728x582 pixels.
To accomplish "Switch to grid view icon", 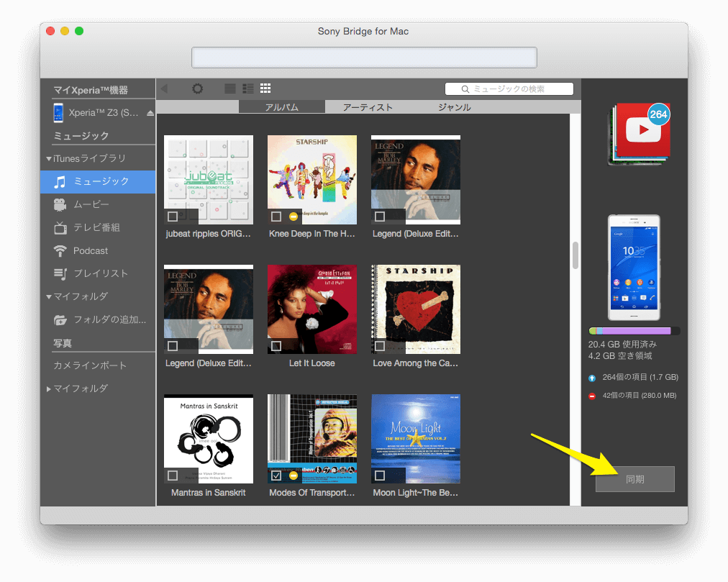I will tap(265, 88).
